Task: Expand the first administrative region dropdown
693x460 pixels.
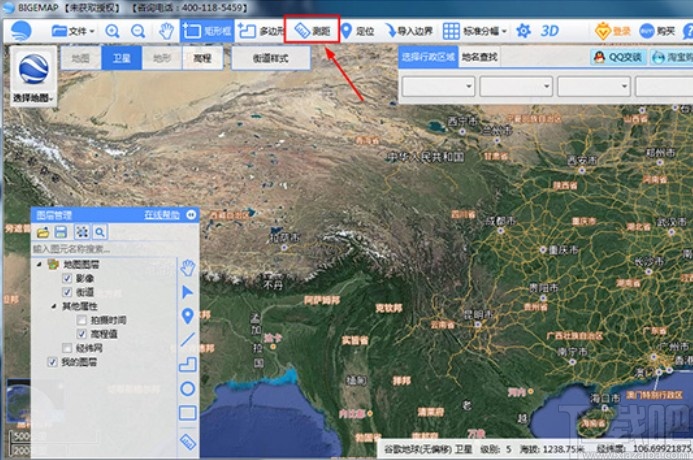Action: click(438, 86)
